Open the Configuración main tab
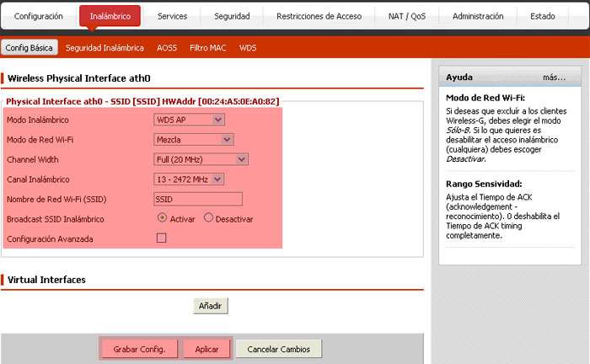 [38, 16]
